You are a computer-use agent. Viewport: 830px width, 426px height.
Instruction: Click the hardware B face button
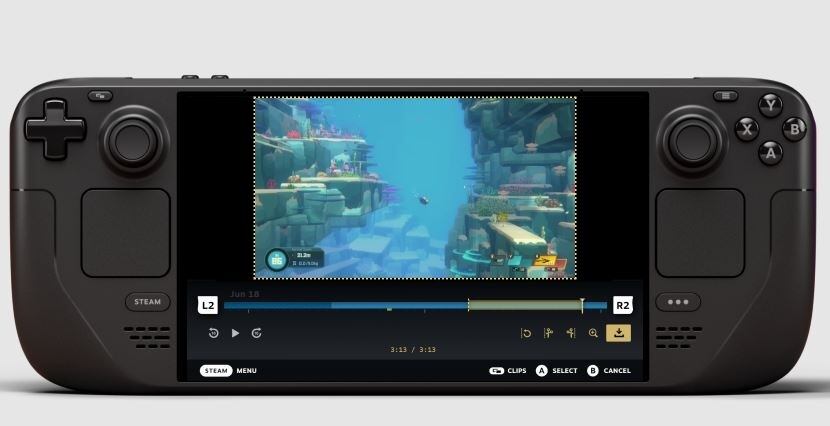pos(794,129)
